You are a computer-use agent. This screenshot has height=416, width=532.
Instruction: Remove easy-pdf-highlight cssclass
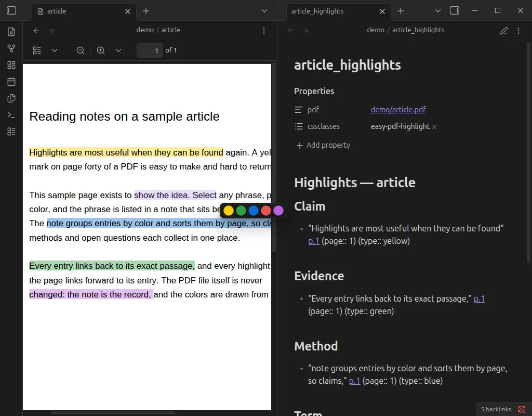434,127
